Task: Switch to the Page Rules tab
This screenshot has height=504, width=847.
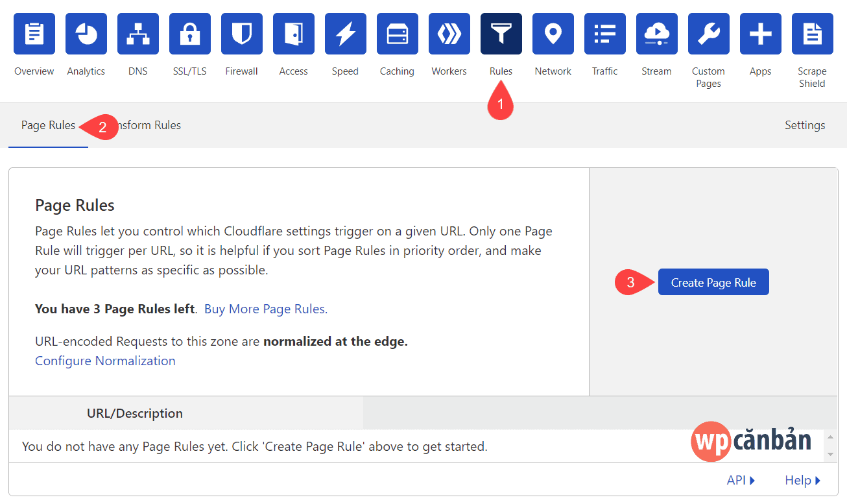Action: pyautogui.click(x=48, y=125)
